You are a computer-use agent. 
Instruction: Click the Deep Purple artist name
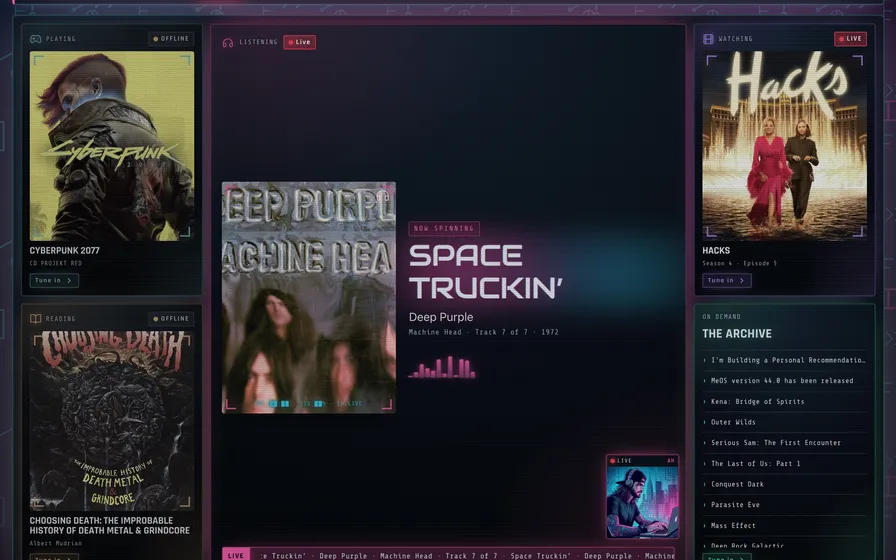click(441, 317)
